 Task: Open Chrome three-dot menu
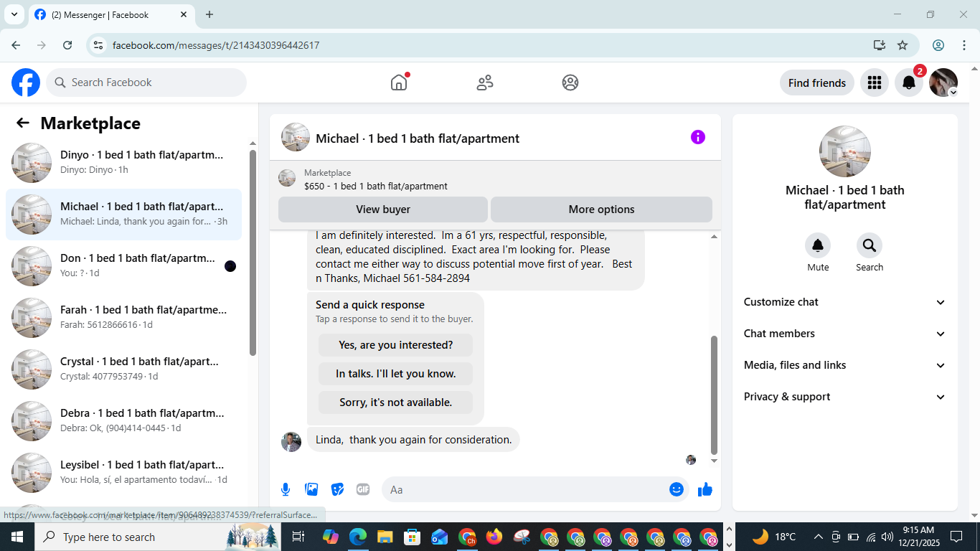[x=963, y=45]
